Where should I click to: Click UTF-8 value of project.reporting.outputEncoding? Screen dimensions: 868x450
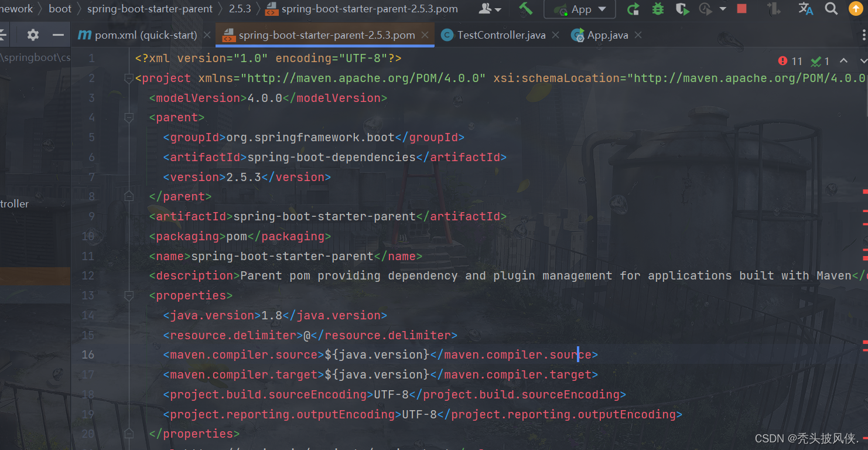[x=419, y=414]
